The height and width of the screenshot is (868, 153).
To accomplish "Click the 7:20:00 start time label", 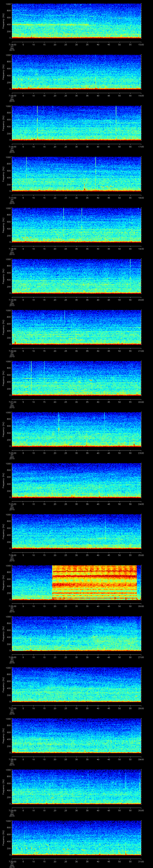I will tap(12, 351).
